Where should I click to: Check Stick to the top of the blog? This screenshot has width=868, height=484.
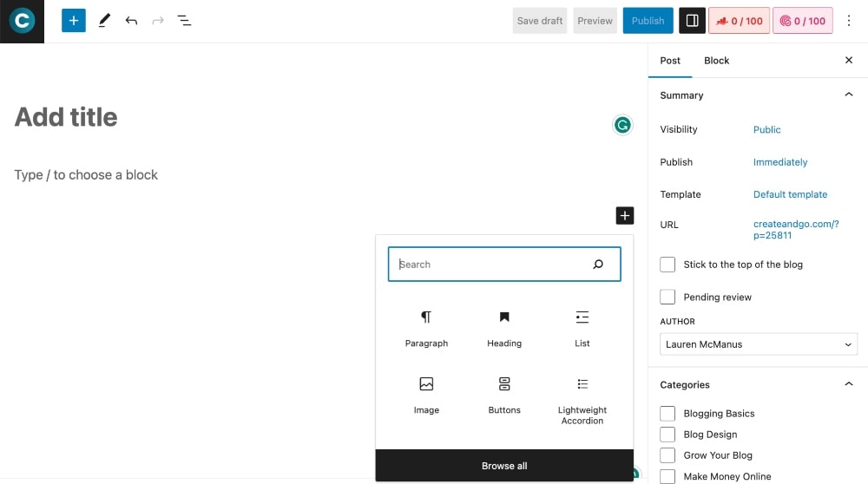click(667, 265)
